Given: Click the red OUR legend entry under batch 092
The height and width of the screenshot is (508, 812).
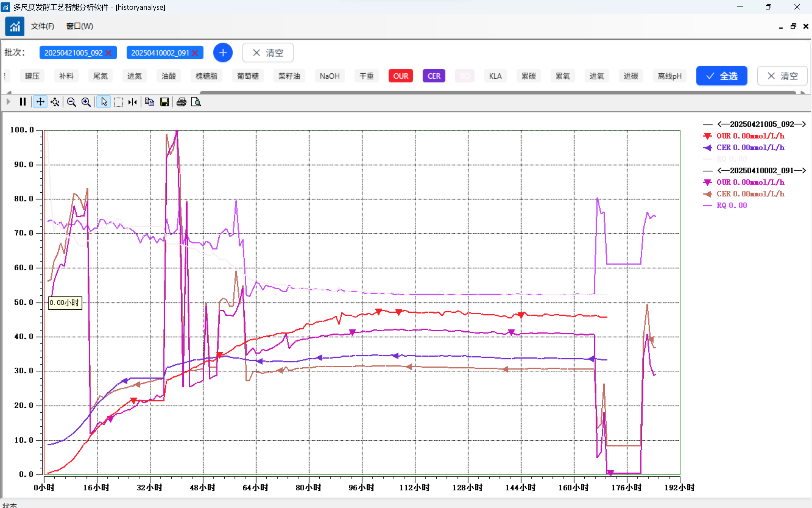Looking at the screenshot, I should point(744,136).
